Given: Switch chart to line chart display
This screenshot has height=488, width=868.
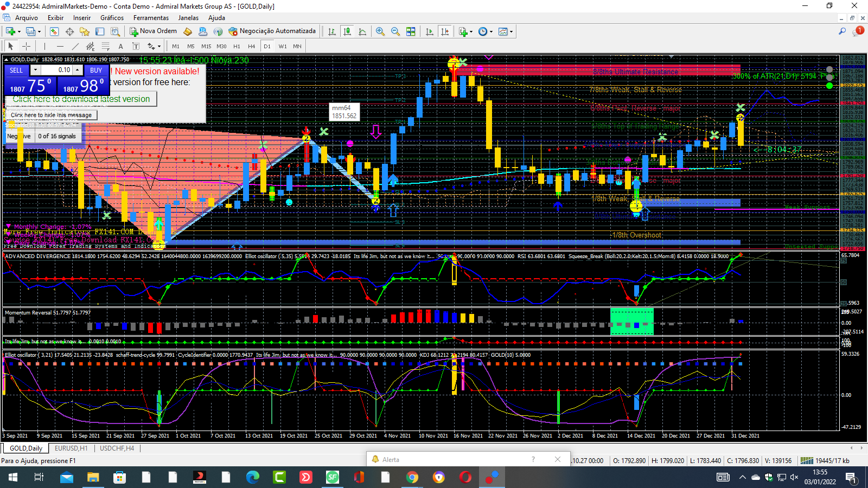Looking at the screenshot, I should 362,31.
